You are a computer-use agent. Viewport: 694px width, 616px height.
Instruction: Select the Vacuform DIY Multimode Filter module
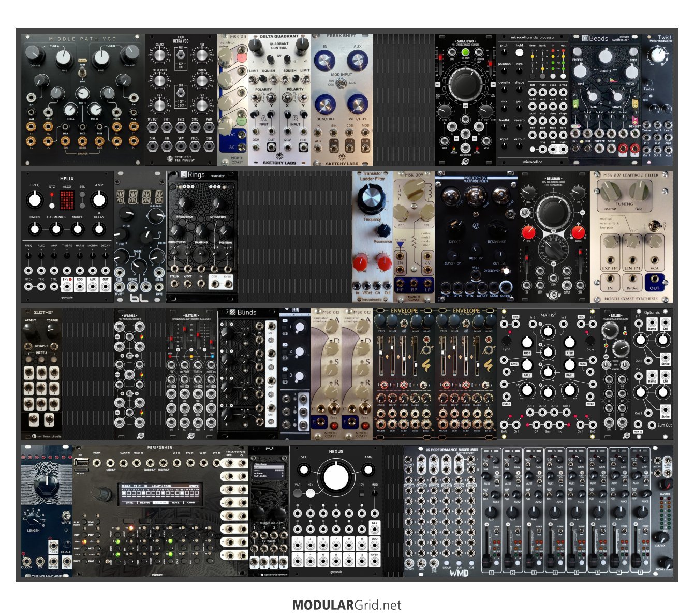click(476, 237)
